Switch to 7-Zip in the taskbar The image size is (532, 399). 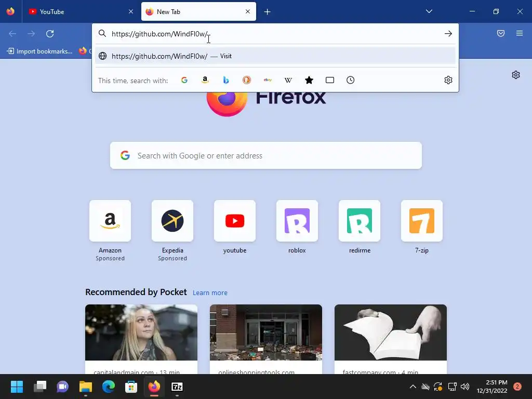[x=177, y=387]
